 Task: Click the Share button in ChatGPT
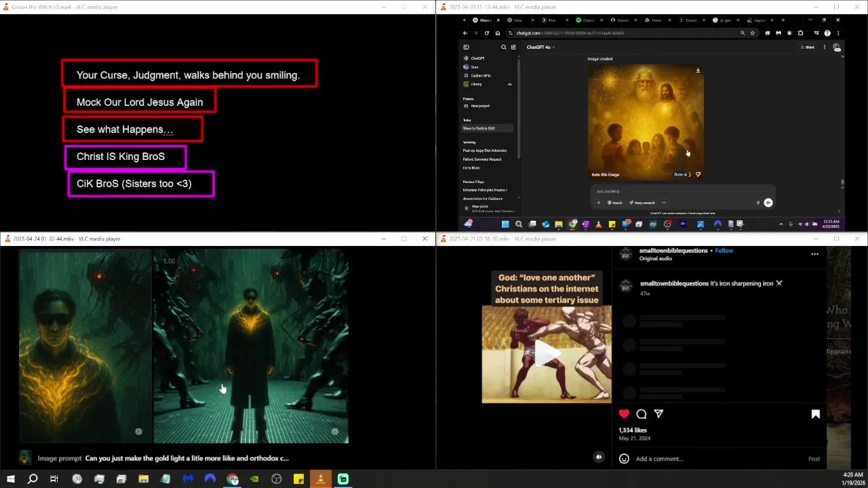pyautogui.click(x=808, y=47)
